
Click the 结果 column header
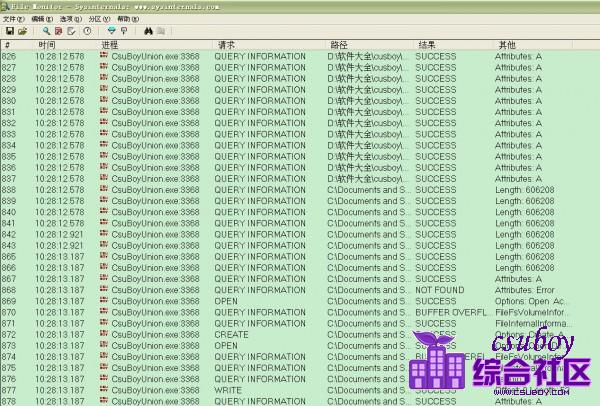[427, 45]
